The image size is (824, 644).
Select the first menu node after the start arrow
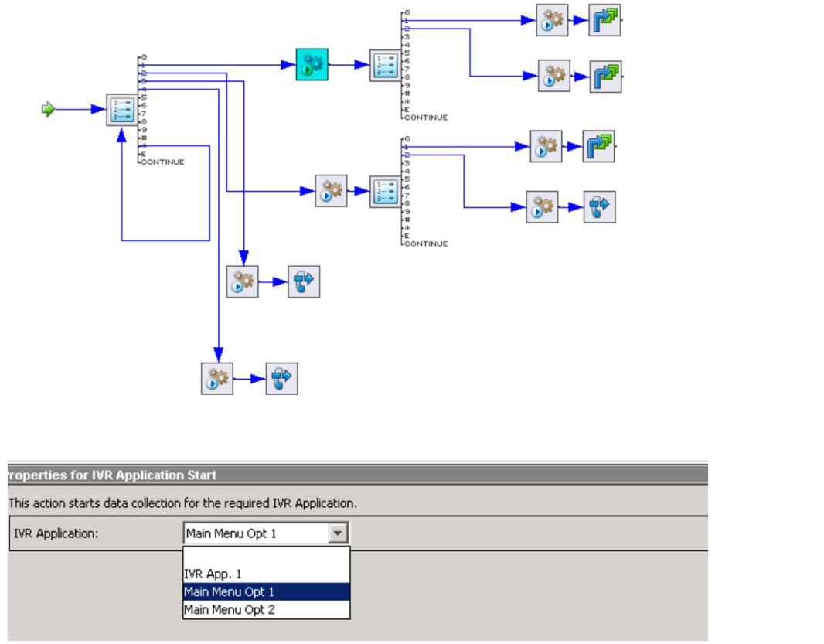point(122,110)
